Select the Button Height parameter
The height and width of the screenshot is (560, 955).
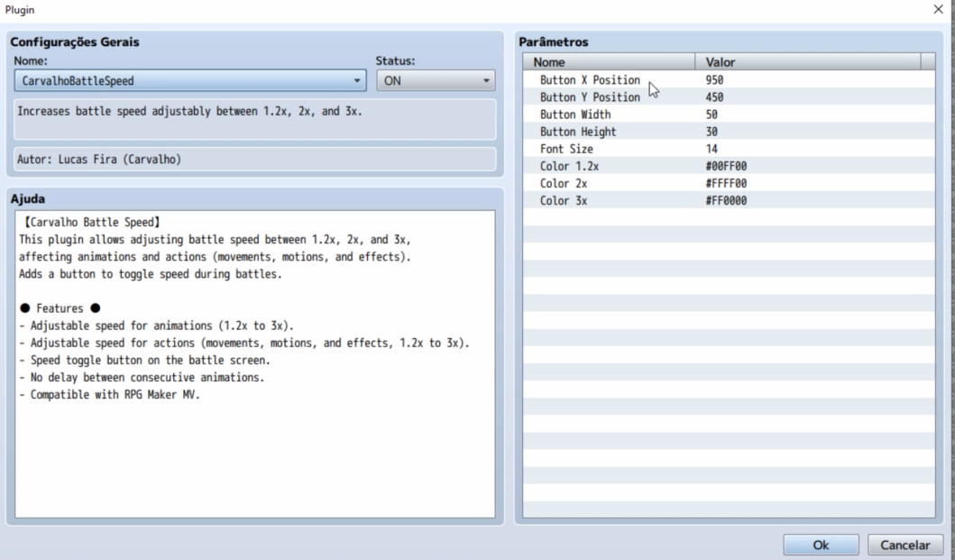pos(578,132)
